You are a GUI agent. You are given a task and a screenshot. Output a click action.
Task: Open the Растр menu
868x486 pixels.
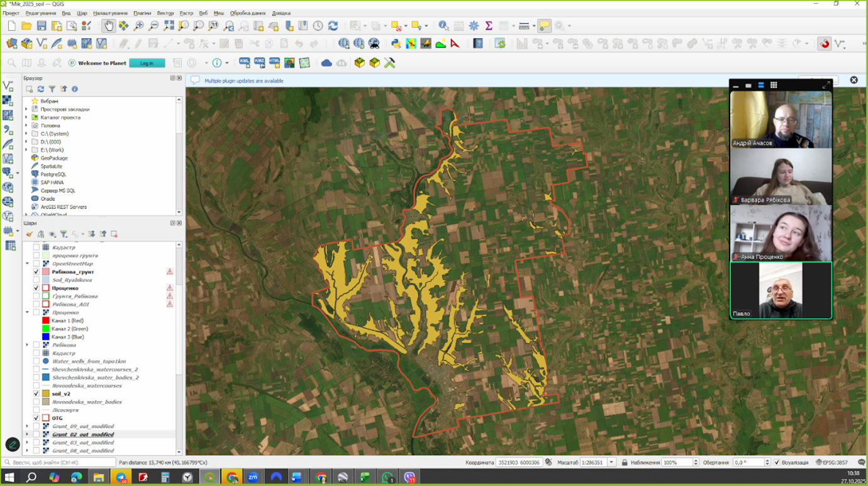click(x=186, y=13)
